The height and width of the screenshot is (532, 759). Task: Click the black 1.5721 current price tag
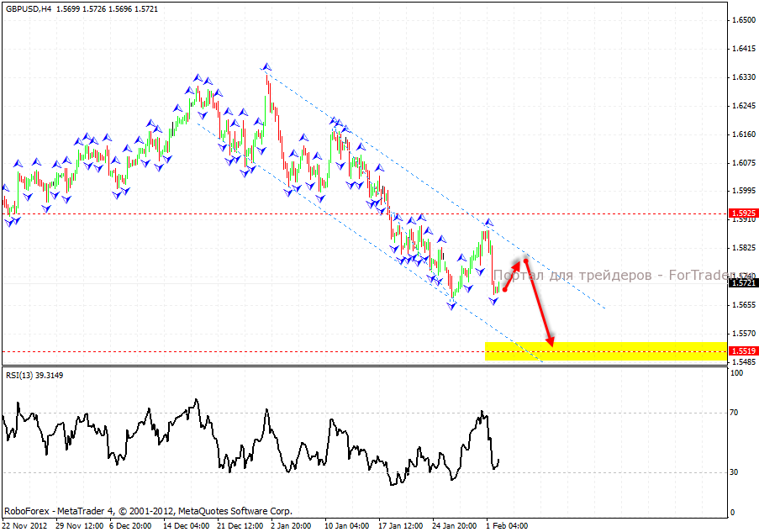point(743,283)
